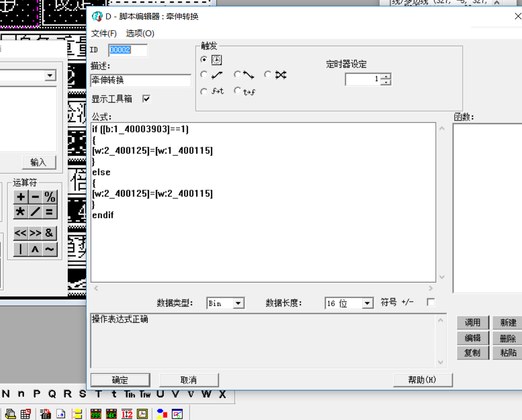
Task: Click the ABC text display toolbar icon
Action: pos(111,414)
